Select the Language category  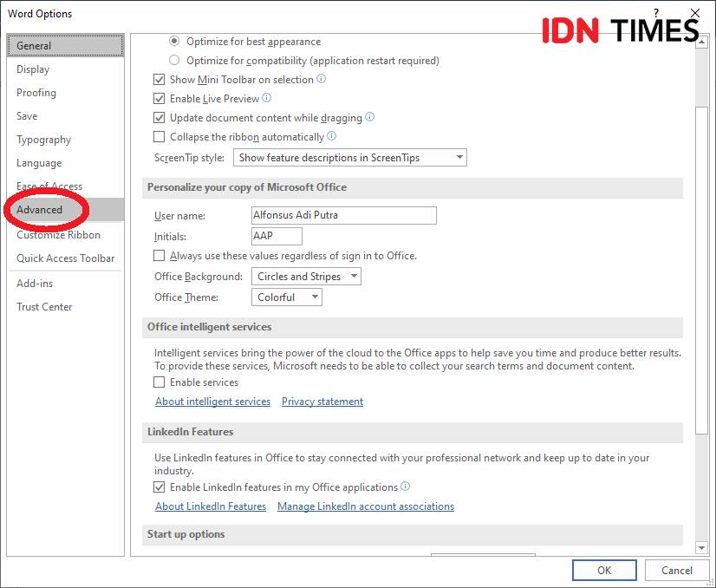pos(65,163)
